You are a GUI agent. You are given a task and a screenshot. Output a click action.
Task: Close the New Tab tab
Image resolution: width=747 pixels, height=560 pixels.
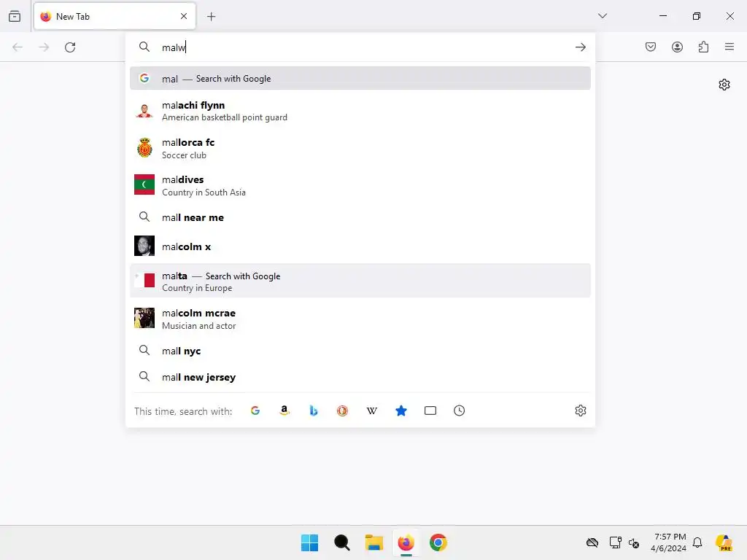[184, 16]
